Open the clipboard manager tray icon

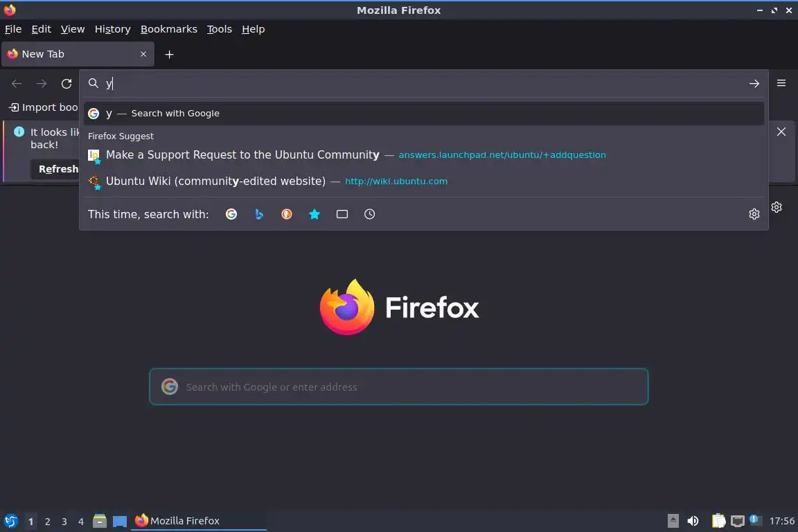click(718, 521)
